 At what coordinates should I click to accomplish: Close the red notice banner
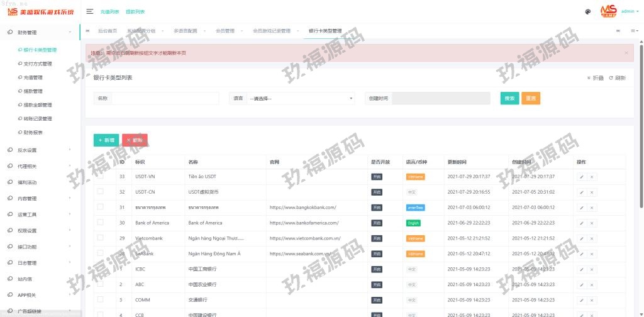(626, 53)
